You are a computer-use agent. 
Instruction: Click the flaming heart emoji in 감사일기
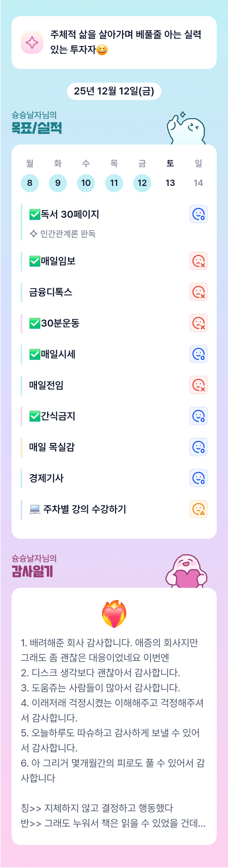click(114, 614)
